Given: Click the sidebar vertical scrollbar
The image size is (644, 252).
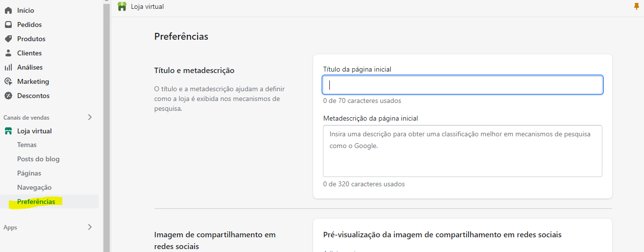Looking at the screenshot, I should pos(106,123).
